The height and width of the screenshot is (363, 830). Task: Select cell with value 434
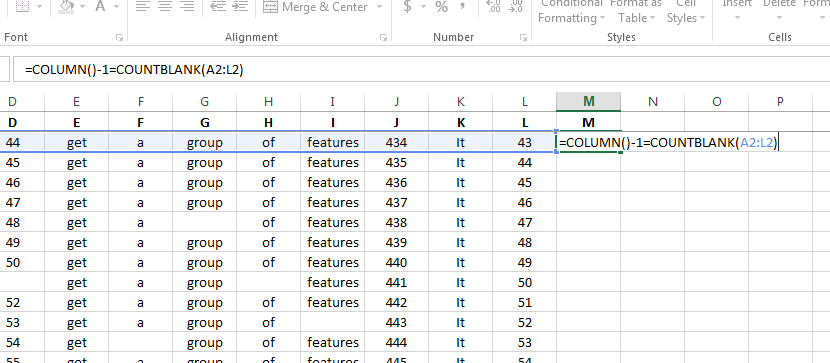396,142
